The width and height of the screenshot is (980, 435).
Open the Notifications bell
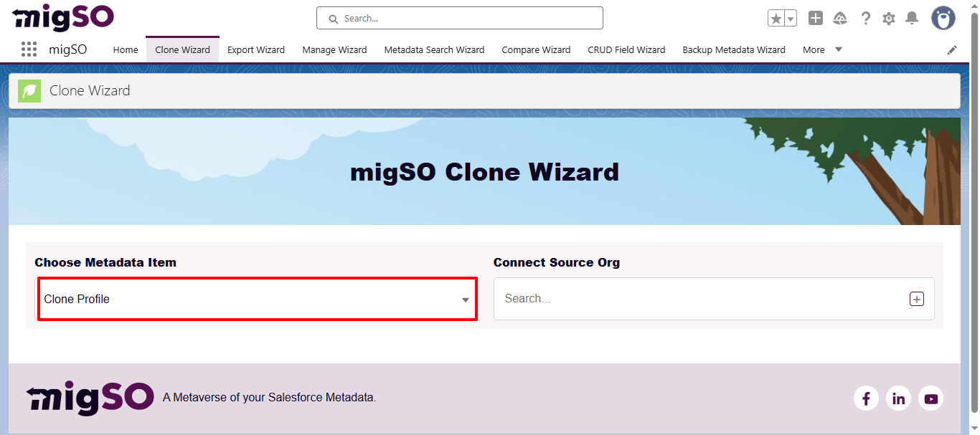click(912, 18)
